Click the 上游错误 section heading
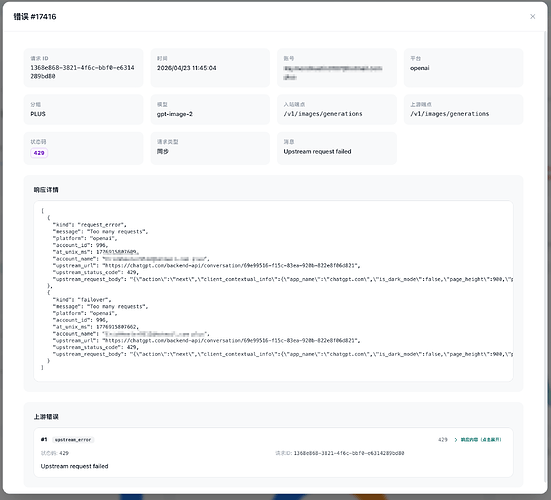Viewport: 551px width, 500px height. click(x=46, y=417)
